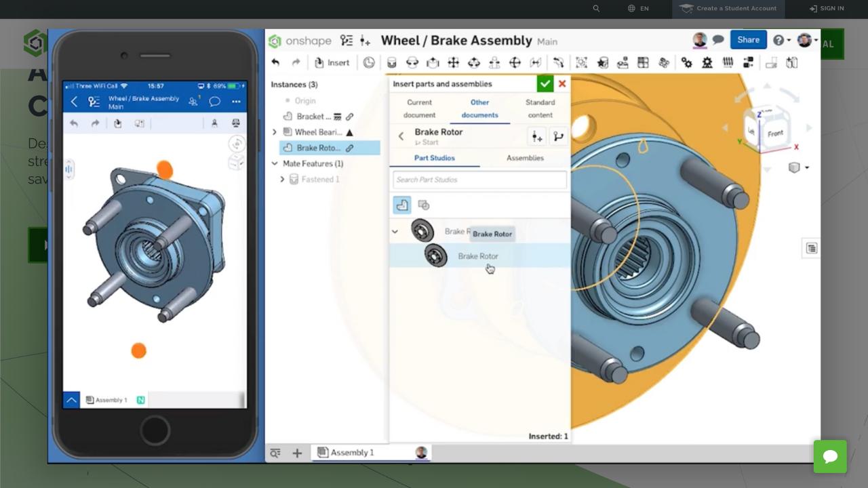Select the Insert tool in the toolbar
The height and width of the screenshot is (488, 868).
coord(332,62)
